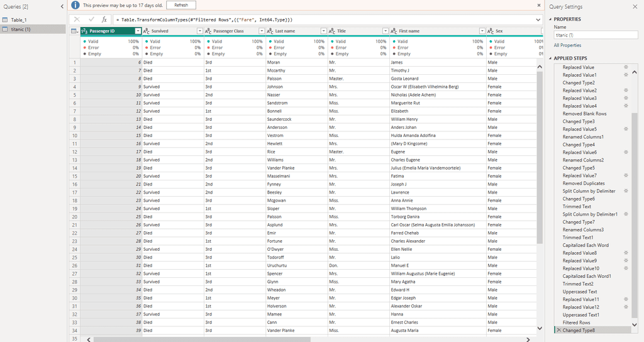
Task: Click data grid scroll down arrow
Action: click(x=540, y=328)
